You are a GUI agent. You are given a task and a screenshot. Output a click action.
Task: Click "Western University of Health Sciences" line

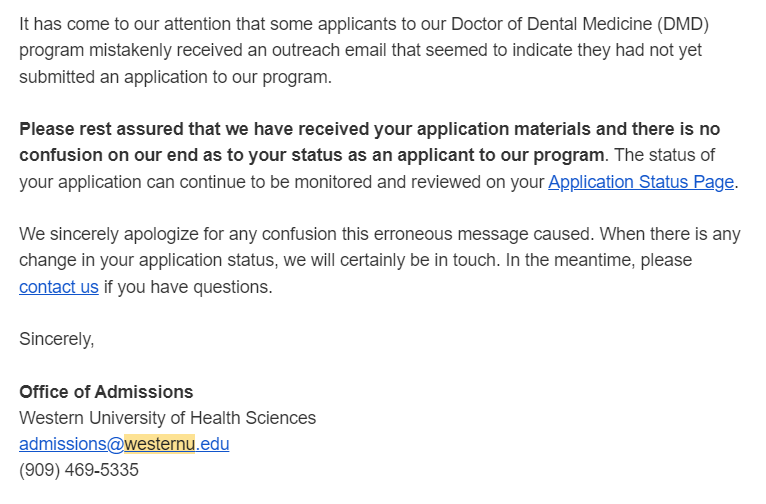[167, 418]
